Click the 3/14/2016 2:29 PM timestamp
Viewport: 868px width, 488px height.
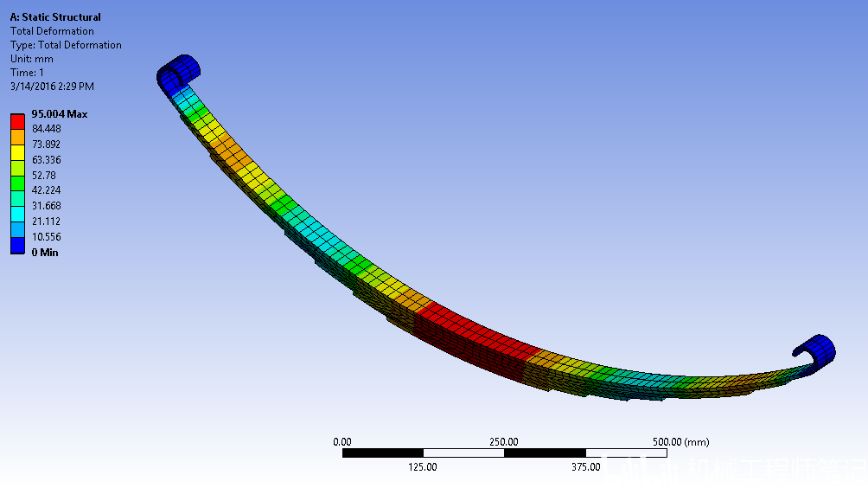tap(52, 87)
